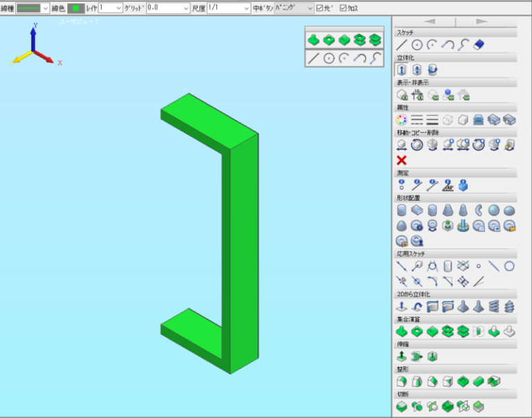Click the line tool in floating toolbar
Viewport: 532px width, 418px height.
(x=313, y=58)
